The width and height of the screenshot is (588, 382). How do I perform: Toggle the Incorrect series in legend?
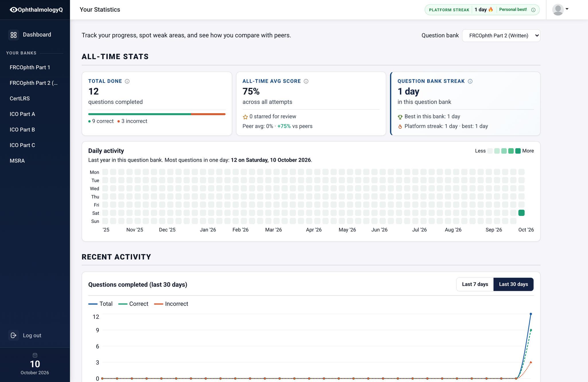[171, 304]
